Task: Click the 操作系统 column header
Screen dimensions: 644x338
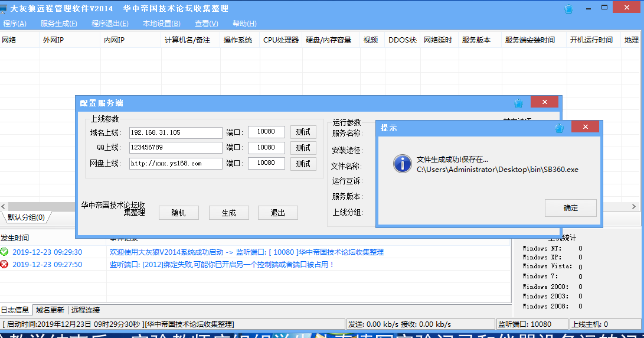Action: [x=240, y=40]
